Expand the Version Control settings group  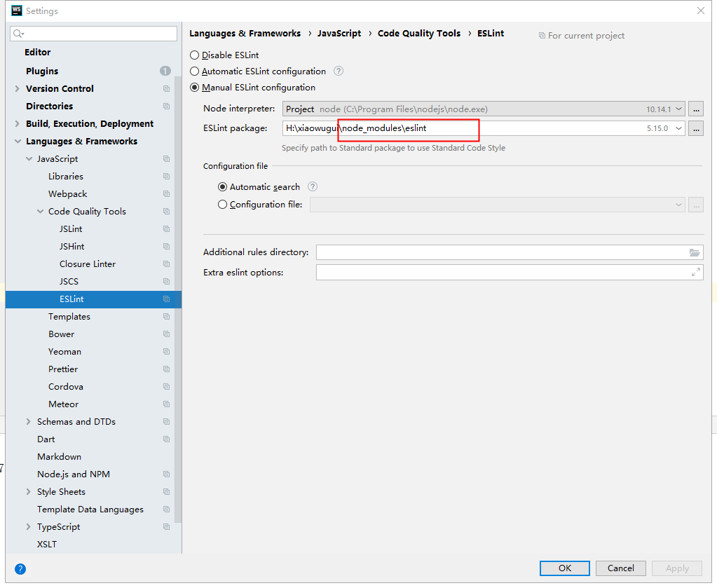[18, 89]
